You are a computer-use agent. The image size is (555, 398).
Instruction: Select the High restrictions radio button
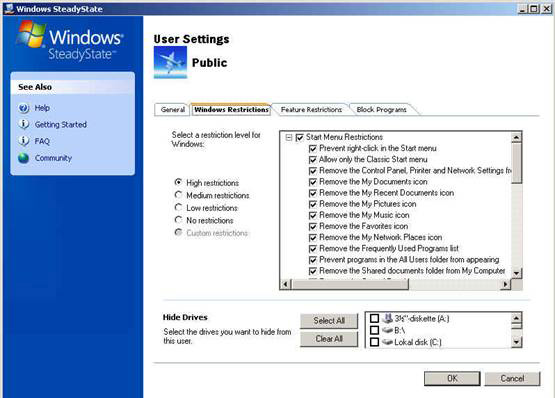click(179, 182)
